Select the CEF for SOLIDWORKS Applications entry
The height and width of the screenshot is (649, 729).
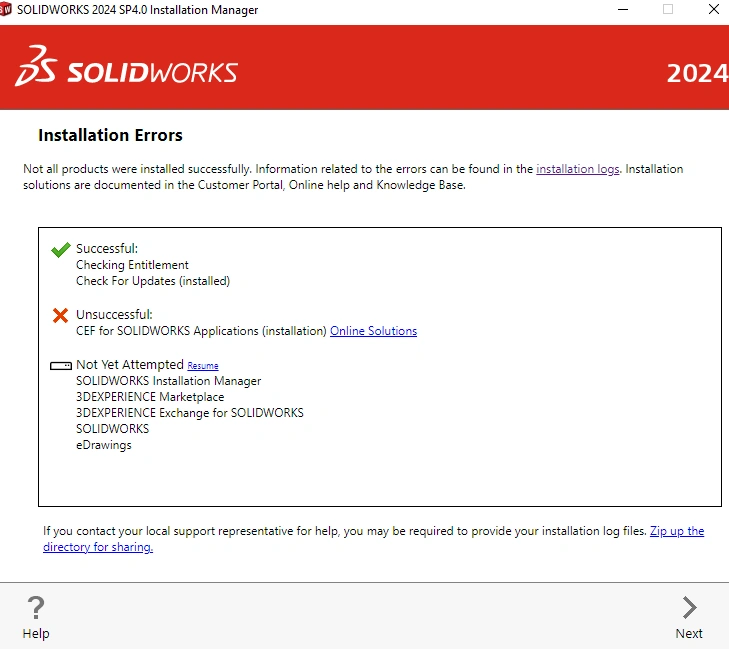pos(201,331)
